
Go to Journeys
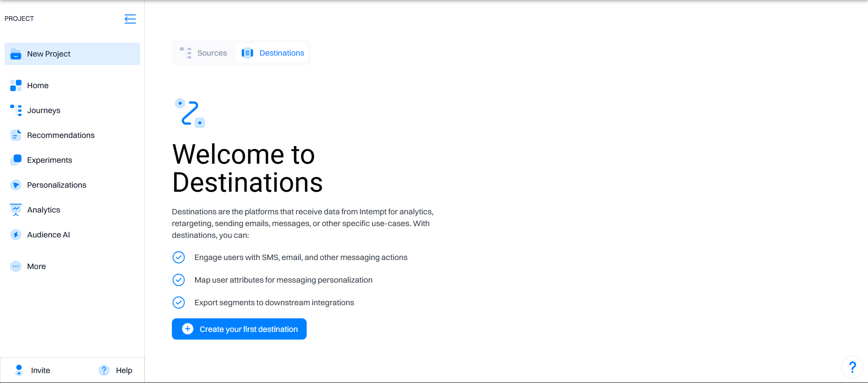72,110
